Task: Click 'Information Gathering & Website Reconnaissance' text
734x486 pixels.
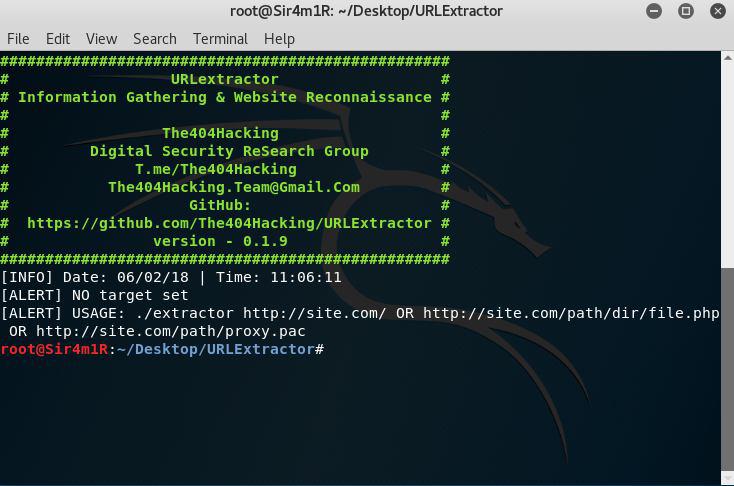Action: tap(225, 97)
